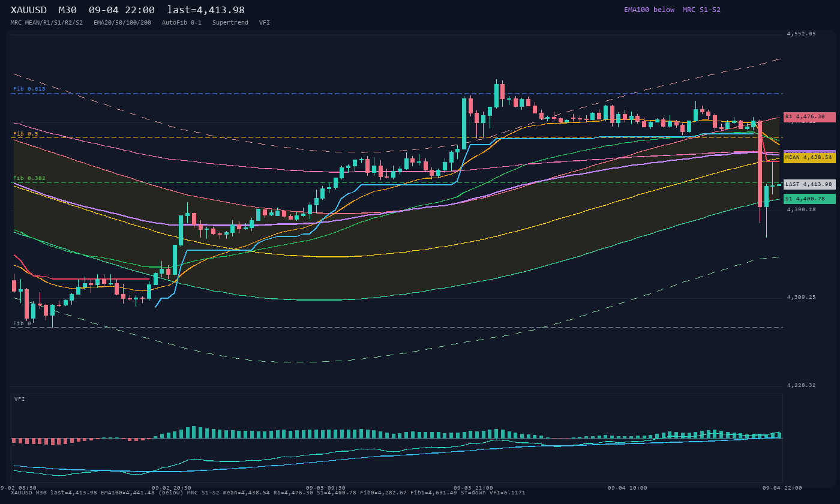Click the "Fib 0.618" level label

(x=29, y=89)
